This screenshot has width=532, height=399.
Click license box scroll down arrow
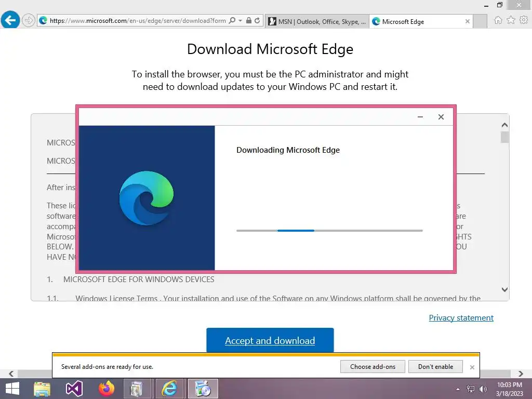pyautogui.click(x=504, y=289)
